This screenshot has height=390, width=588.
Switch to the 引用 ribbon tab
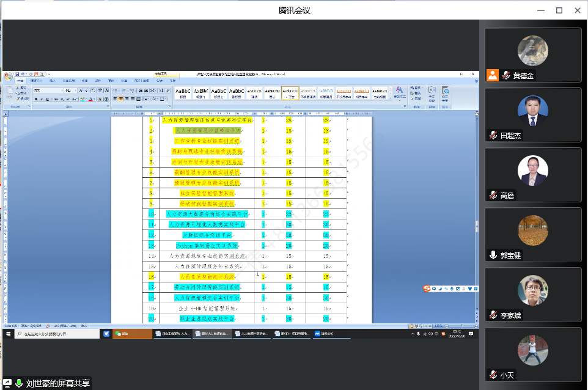tap(85, 81)
